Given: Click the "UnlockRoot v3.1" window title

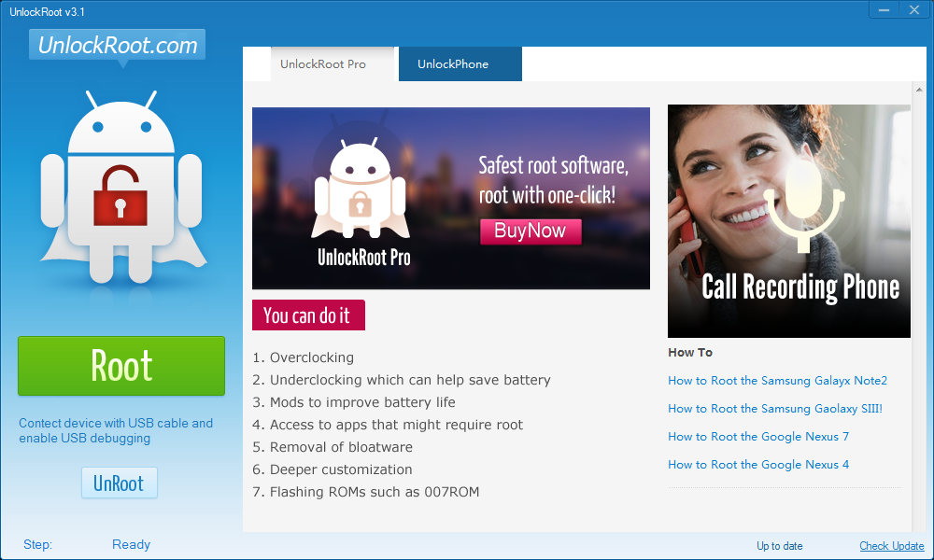Looking at the screenshot, I should pos(47,12).
